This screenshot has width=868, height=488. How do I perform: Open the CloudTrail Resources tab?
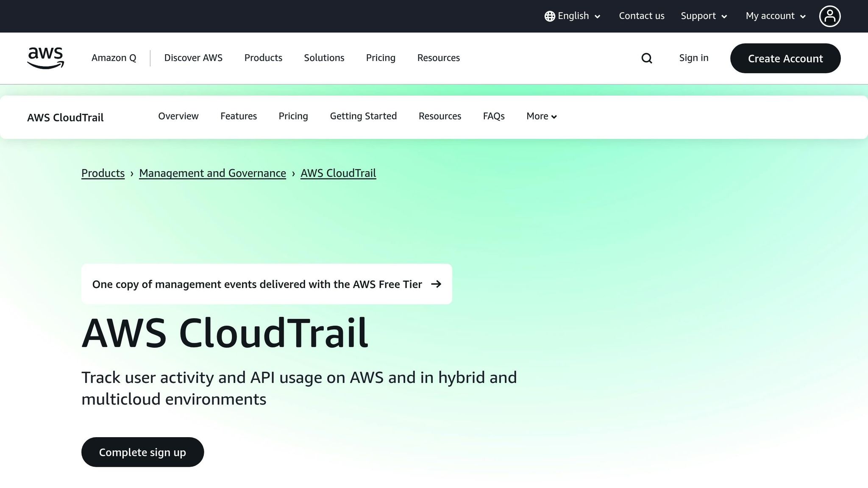coord(440,116)
